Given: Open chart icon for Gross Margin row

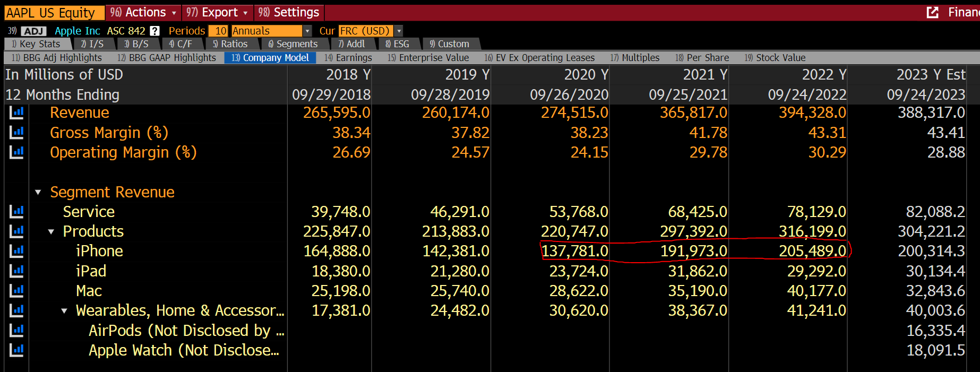Looking at the screenshot, I should [16, 132].
